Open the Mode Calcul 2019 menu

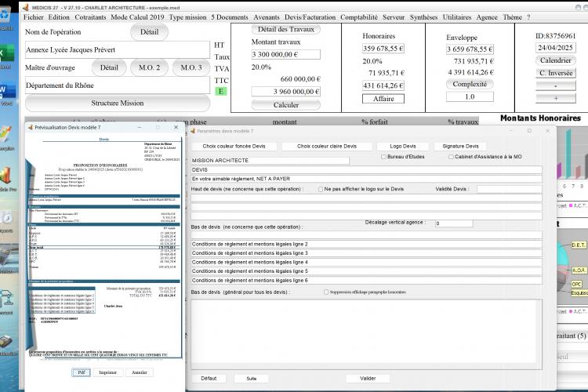[x=137, y=17]
